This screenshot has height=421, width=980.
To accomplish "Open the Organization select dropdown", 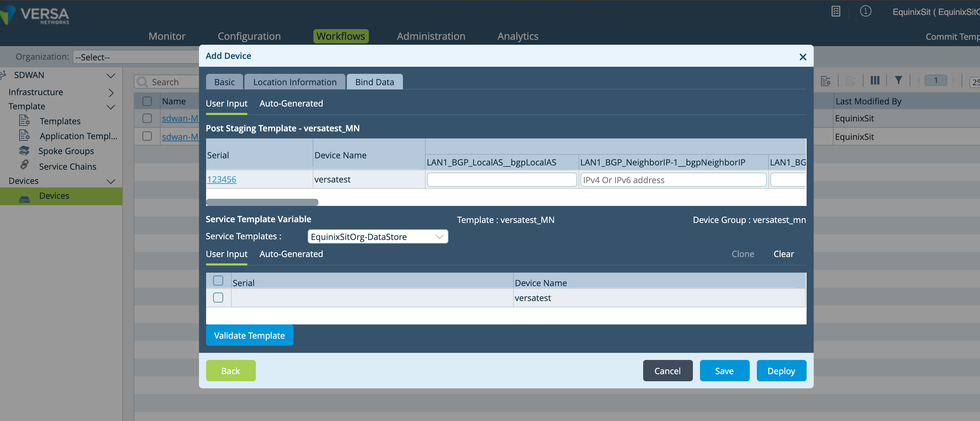I will point(135,57).
